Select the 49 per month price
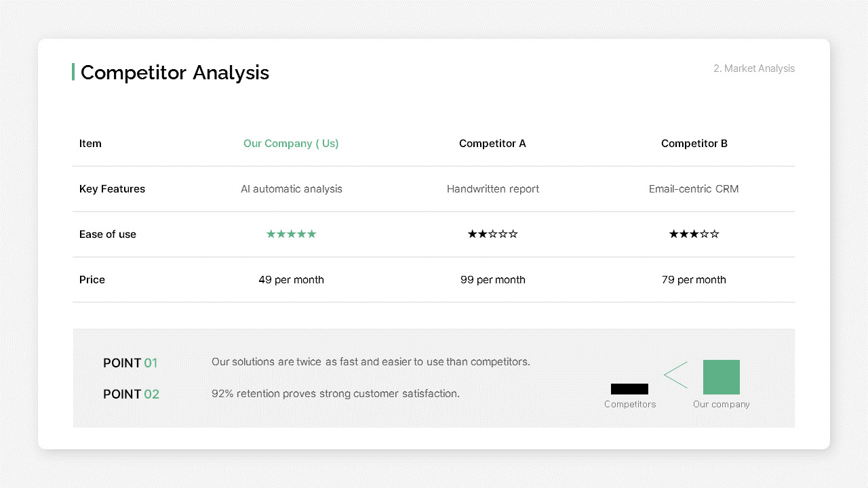Screen dimensions: 868x488 [x=291, y=280]
